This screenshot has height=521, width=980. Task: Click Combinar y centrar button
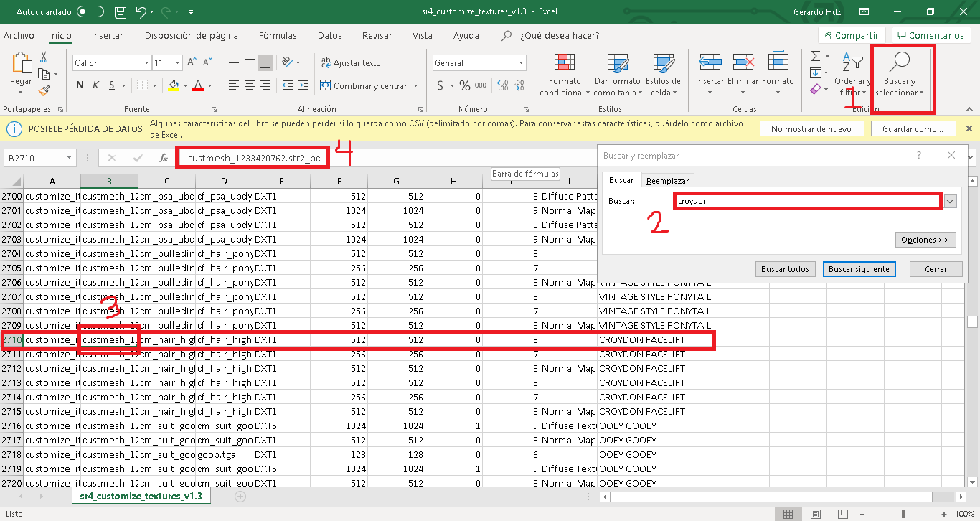click(x=364, y=85)
